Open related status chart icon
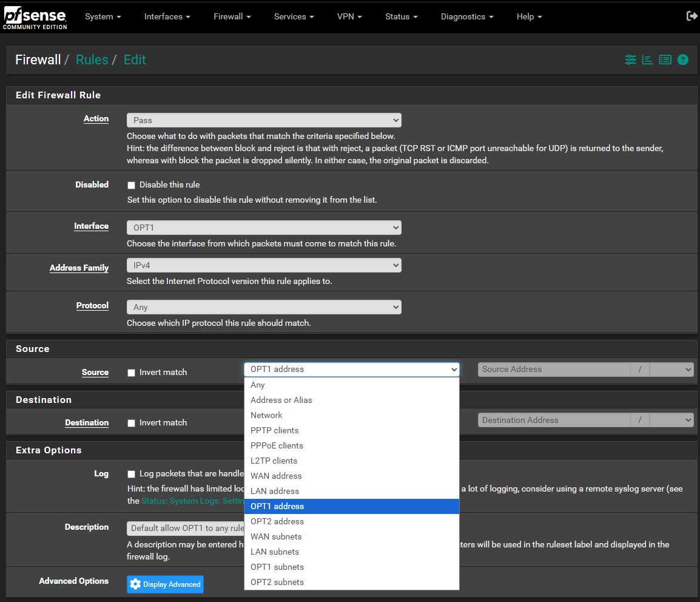The width and height of the screenshot is (700, 602). (x=648, y=59)
